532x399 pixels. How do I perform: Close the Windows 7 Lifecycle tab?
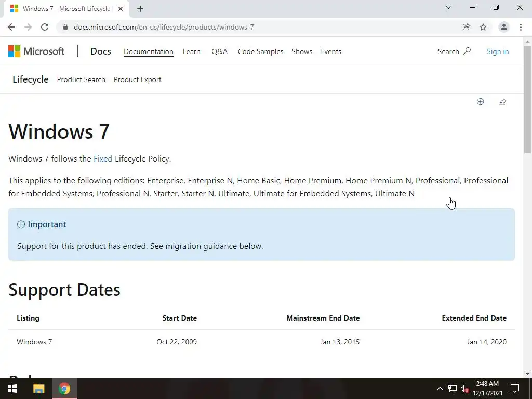point(121,9)
